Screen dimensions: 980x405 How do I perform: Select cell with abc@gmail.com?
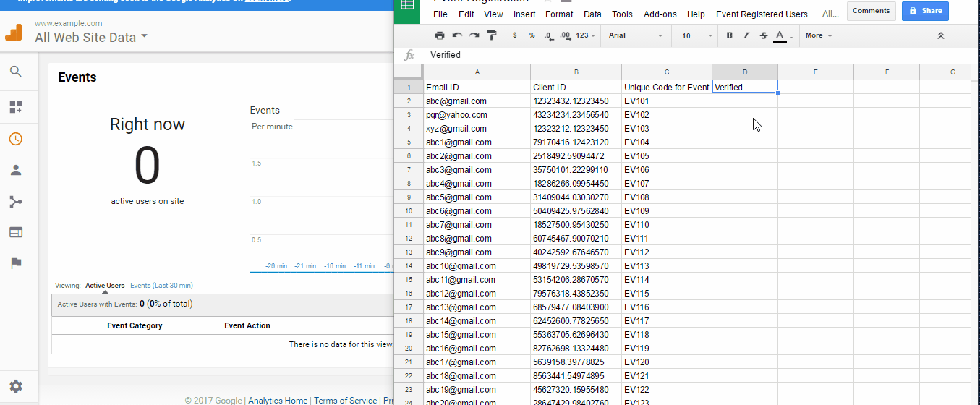pyautogui.click(x=477, y=101)
